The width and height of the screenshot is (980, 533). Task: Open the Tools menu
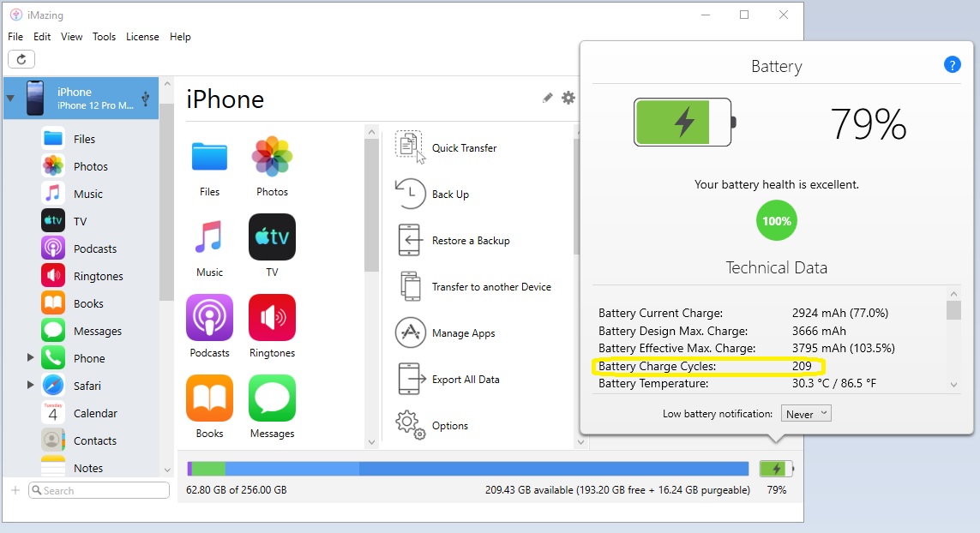click(104, 37)
